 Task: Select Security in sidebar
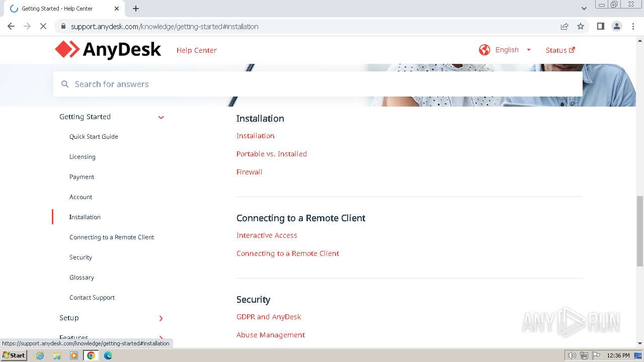tap(81, 257)
